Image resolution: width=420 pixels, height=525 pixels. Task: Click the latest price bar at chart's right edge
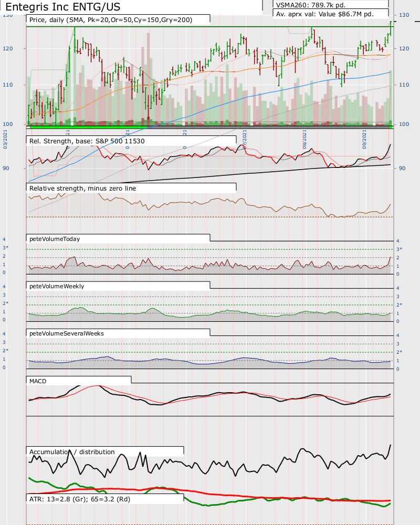pos(391,28)
